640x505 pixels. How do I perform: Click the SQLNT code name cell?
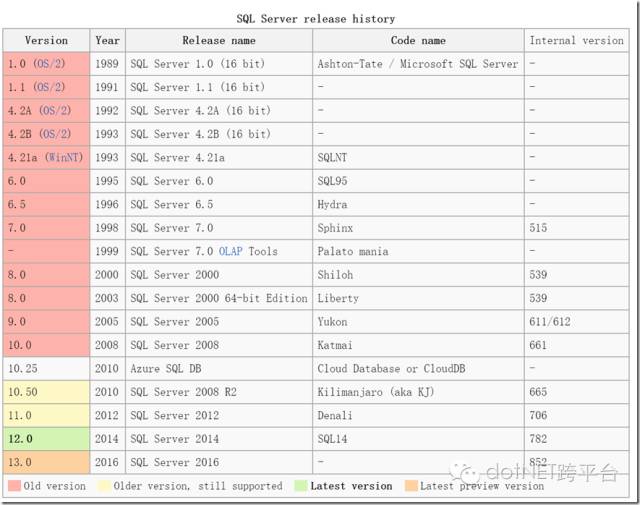[418, 157]
